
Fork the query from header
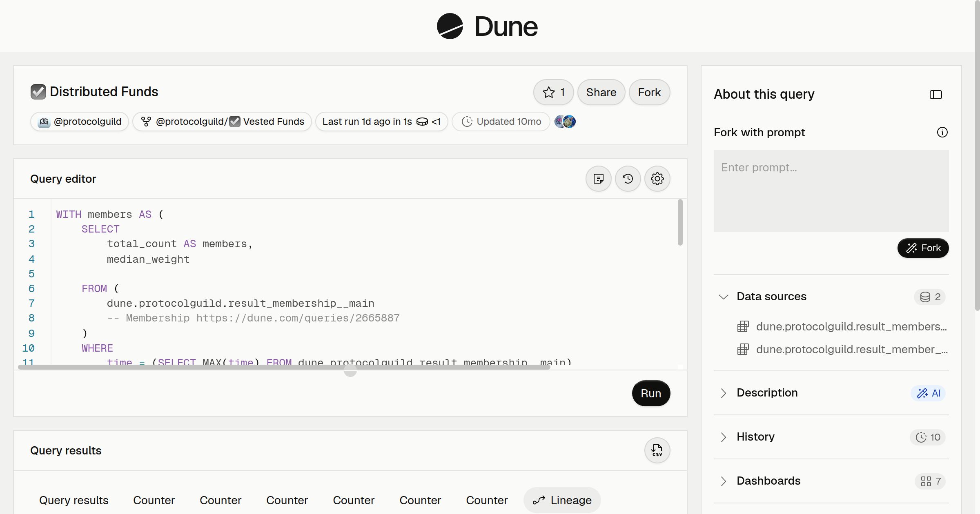tap(649, 92)
